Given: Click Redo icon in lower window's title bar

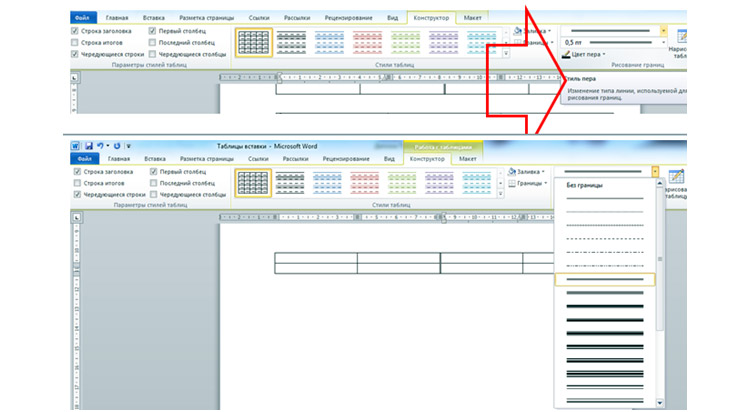Looking at the screenshot, I should click(117, 146).
